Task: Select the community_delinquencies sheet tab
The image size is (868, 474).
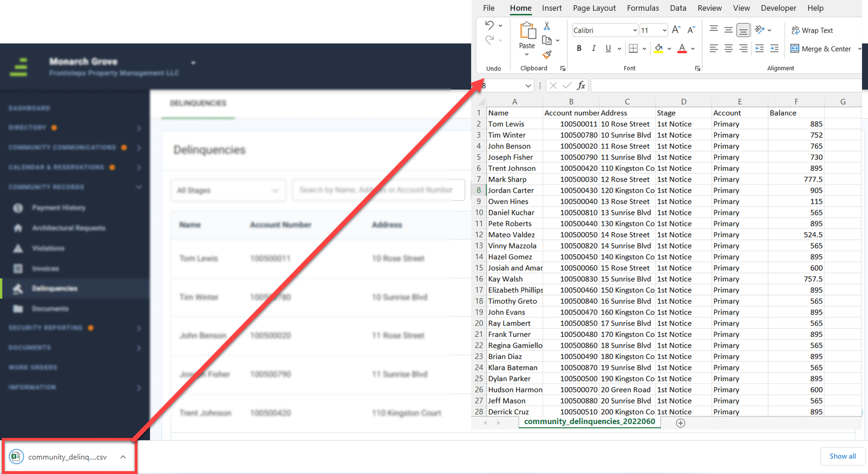Action: (590, 421)
